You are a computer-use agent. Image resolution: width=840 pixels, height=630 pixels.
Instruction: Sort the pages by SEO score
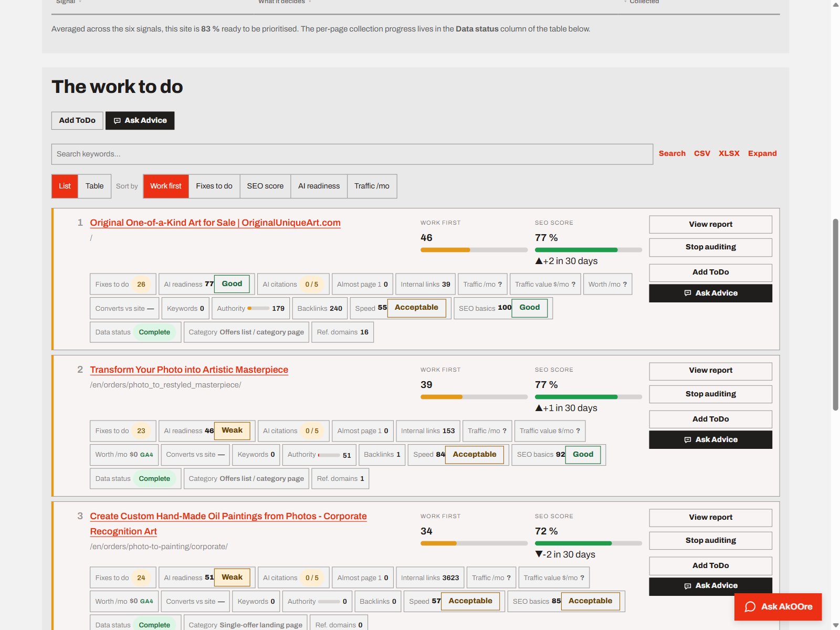[265, 186]
